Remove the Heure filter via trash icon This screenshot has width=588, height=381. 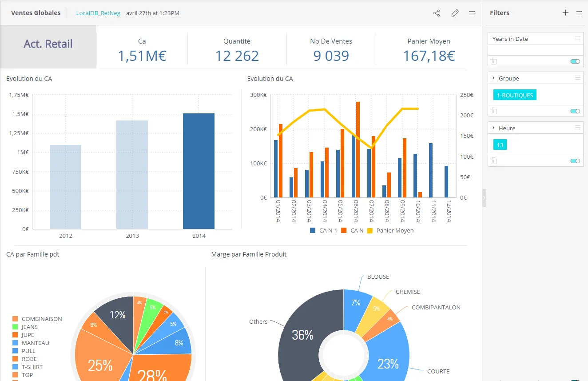tap(493, 160)
